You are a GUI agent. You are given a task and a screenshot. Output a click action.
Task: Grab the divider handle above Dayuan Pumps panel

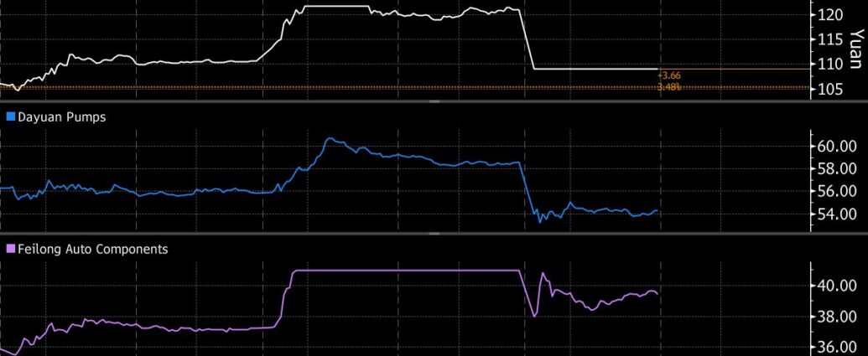434,101
